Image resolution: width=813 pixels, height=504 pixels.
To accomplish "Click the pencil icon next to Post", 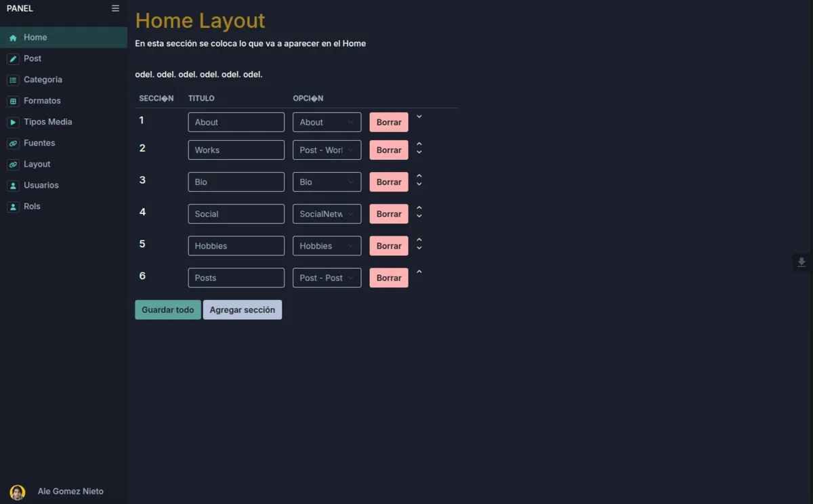I will [13, 59].
